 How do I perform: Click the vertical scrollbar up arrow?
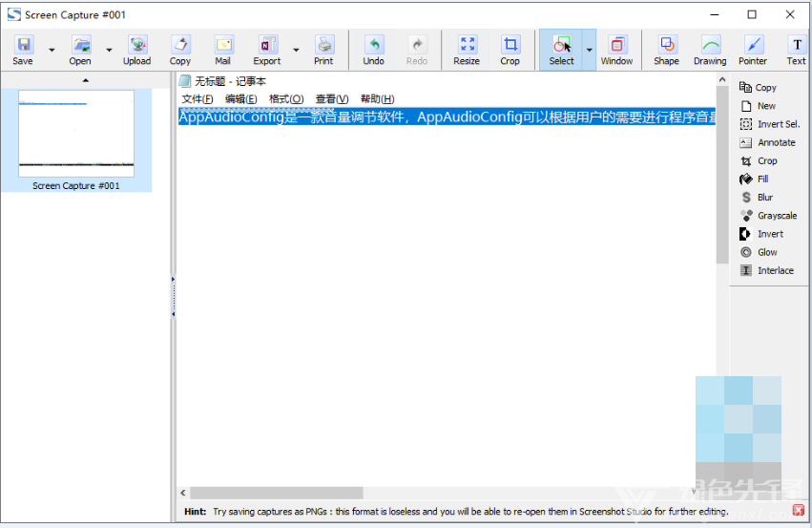coord(722,80)
